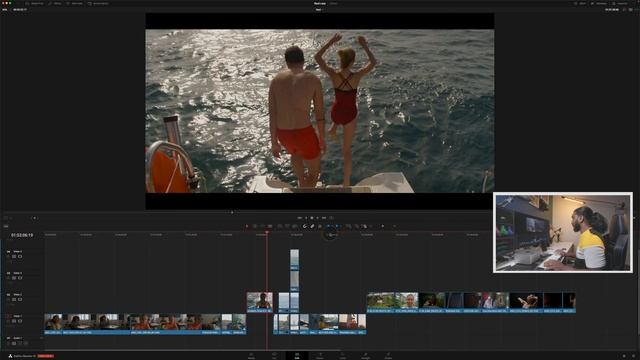Viewport: 640px width, 360px height.
Task: Add a blue Flag to the clip
Action: click(x=329, y=226)
